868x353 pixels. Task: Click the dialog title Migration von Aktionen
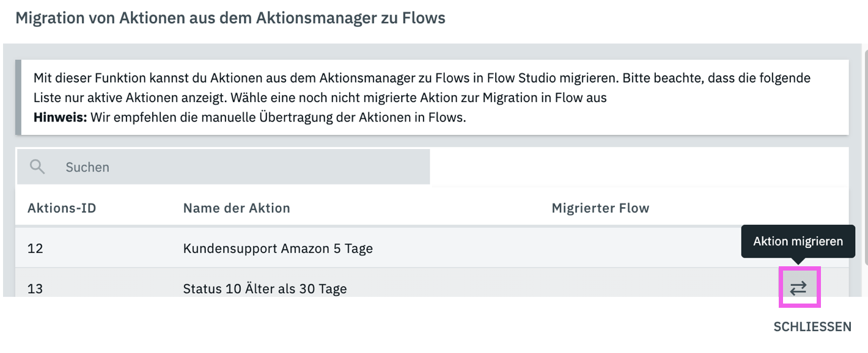tap(230, 18)
